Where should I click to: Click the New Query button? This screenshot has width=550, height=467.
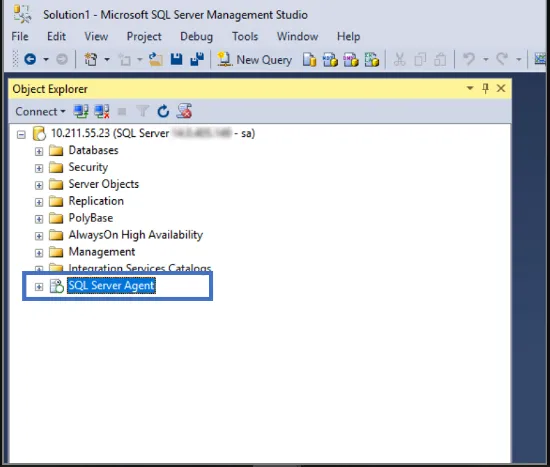pyautogui.click(x=255, y=59)
